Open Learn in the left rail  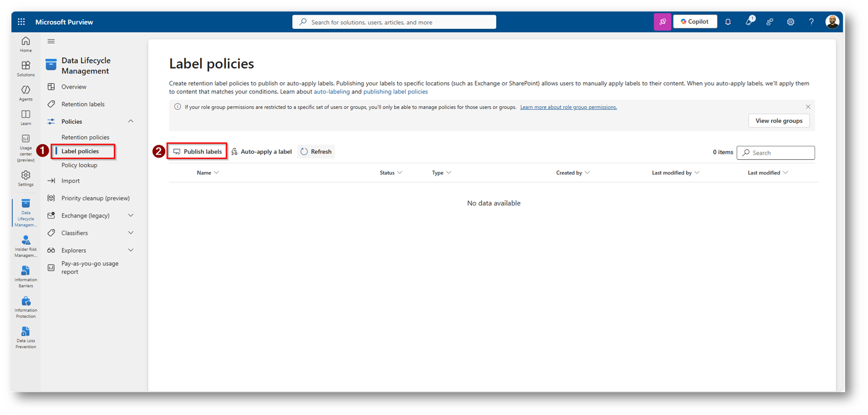tap(26, 117)
